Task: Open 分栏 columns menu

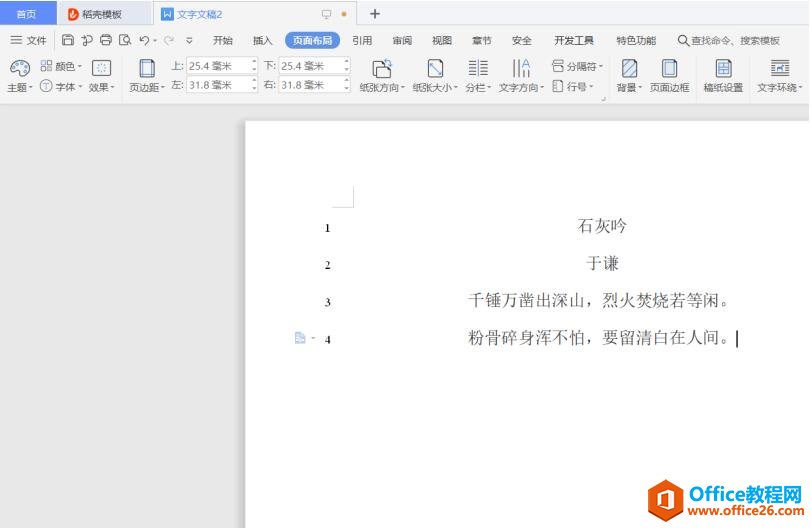Action: (478, 76)
